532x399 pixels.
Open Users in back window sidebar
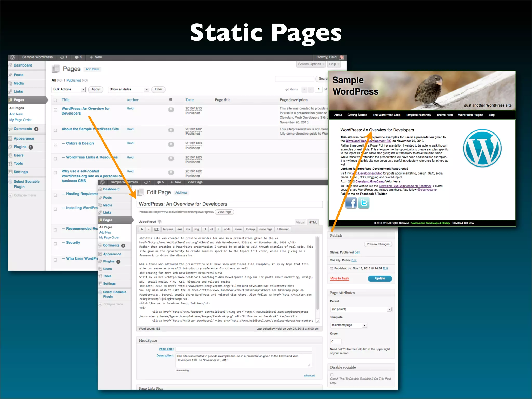[18, 155]
